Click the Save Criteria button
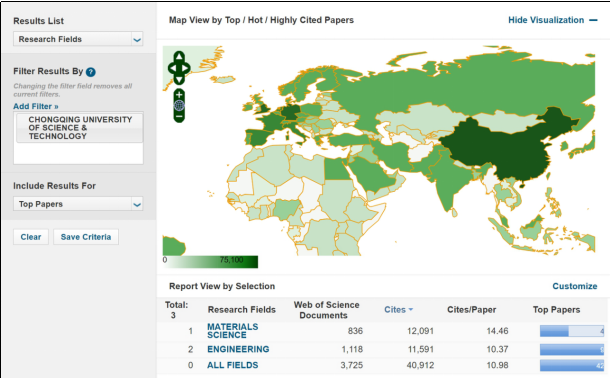Screen dimensions: 610x378 tap(86, 237)
